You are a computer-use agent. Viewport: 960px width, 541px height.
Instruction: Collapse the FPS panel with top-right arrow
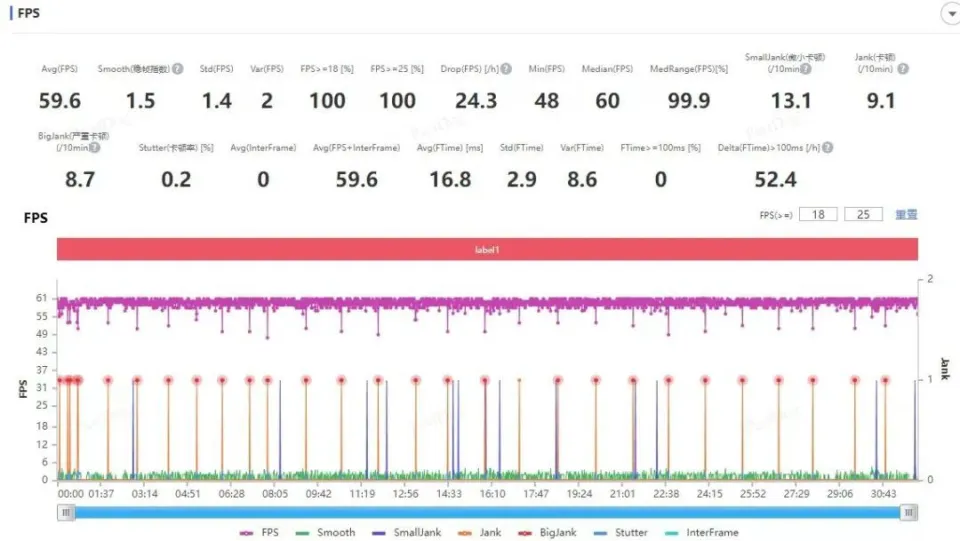(x=949, y=14)
